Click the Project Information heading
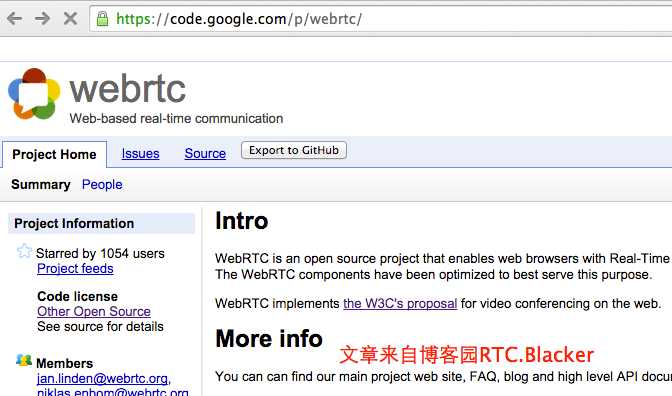The height and width of the screenshot is (396, 672). click(x=74, y=224)
